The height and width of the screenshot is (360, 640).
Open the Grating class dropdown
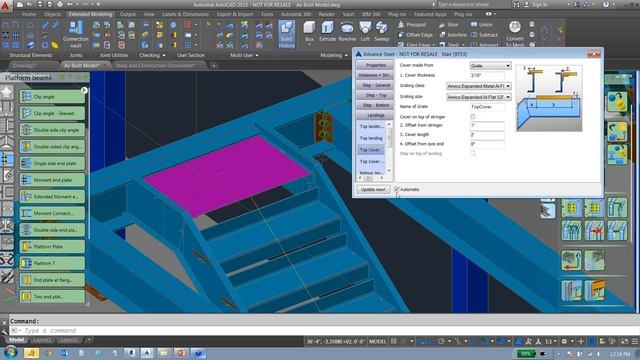pyautogui.click(x=479, y=86)
